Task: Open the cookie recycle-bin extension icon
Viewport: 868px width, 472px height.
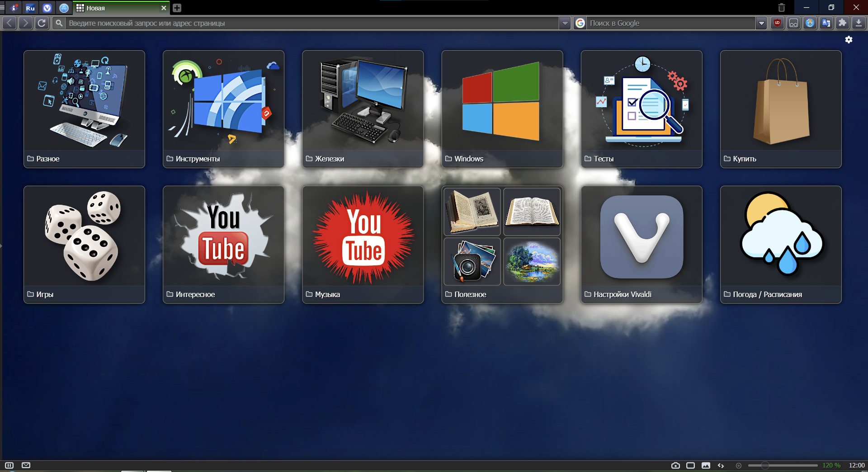Action: [810, 23]
